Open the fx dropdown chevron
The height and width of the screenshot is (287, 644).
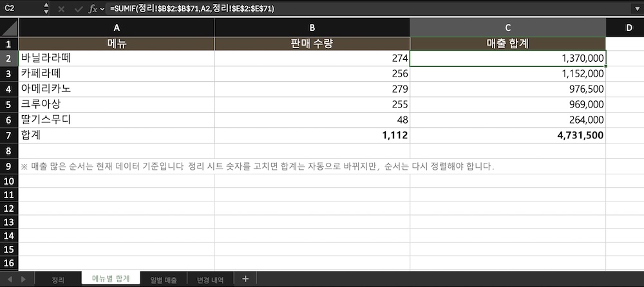102,9
